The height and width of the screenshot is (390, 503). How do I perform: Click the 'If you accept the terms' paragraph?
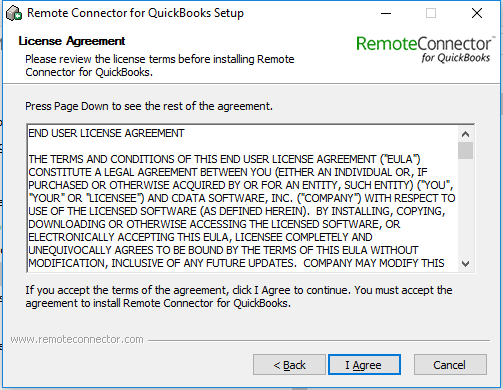(x=239, y=297)
